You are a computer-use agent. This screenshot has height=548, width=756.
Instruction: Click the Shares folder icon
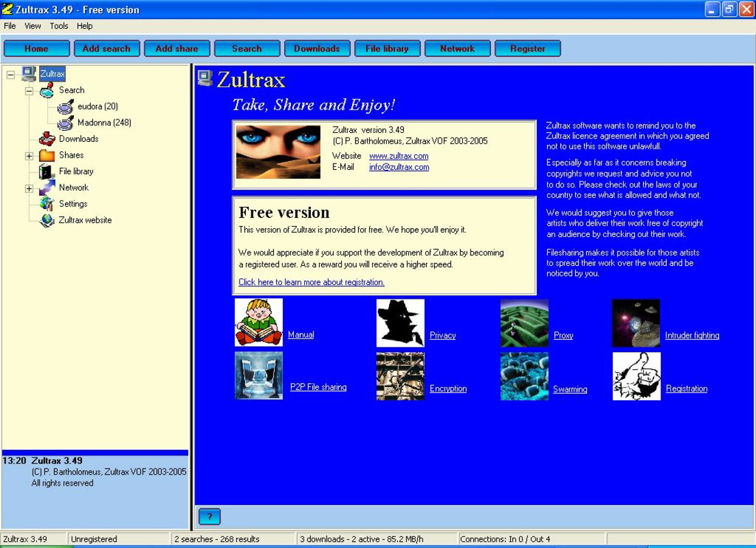[x=47, y=155]
